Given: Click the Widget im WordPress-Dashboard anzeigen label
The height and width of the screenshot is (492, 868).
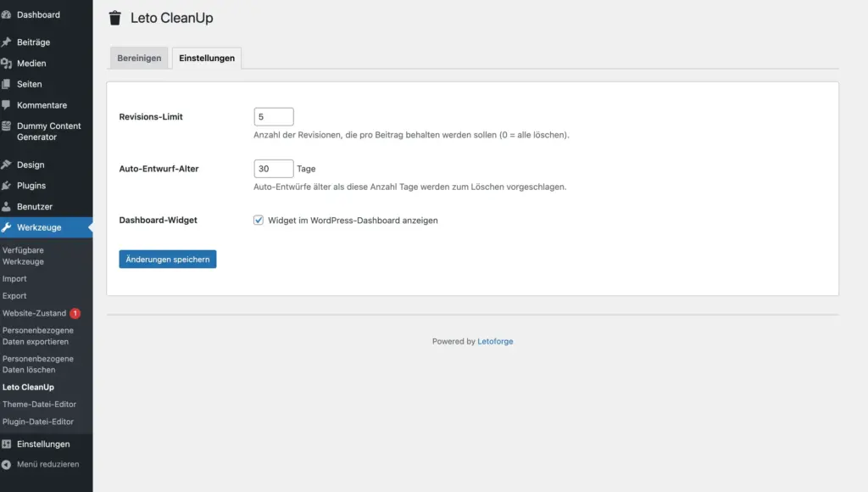Looking at the screenshot, I should click(353, 220).
